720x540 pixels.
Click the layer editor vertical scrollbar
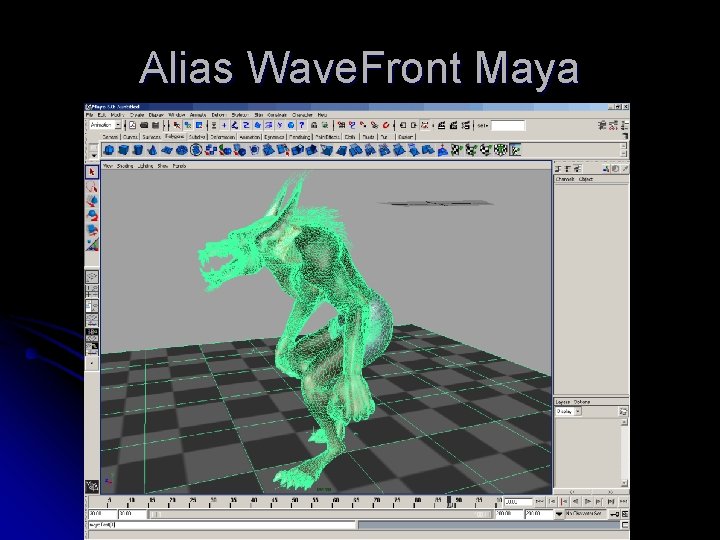pyautogui.click(x=624, y=452)
